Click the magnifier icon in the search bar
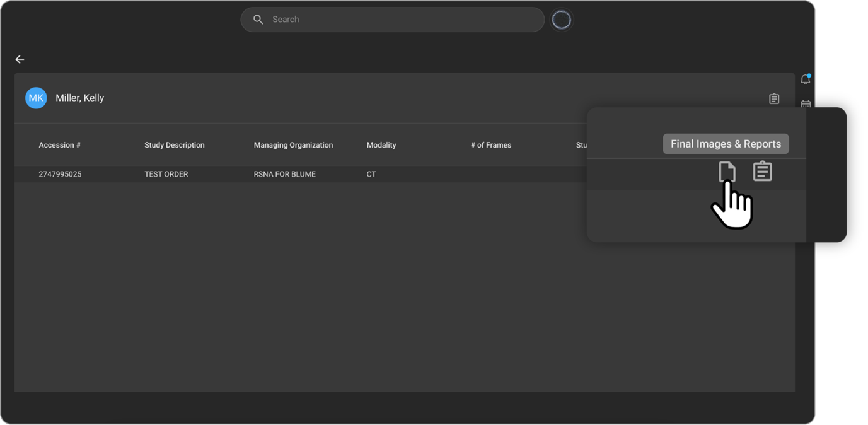The height and width of the screenshot is (425, 868). (258, 20)
